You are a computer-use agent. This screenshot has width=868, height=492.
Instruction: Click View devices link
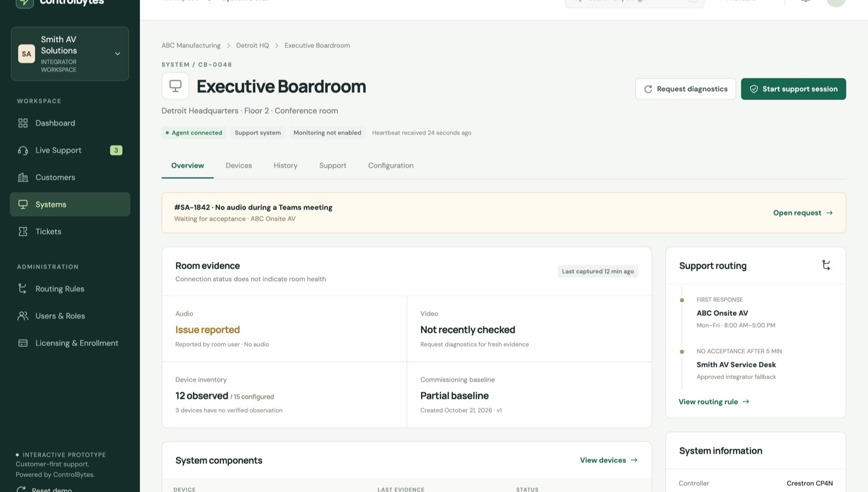click(609, 460)
